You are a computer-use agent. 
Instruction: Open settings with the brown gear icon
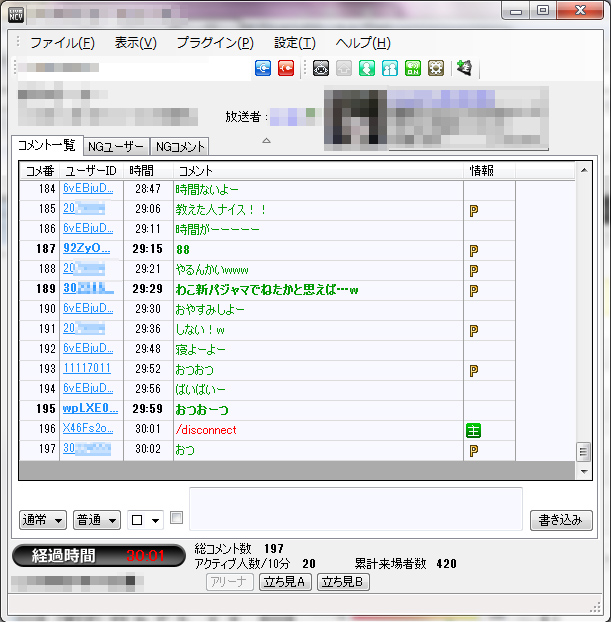pos(436,69)
